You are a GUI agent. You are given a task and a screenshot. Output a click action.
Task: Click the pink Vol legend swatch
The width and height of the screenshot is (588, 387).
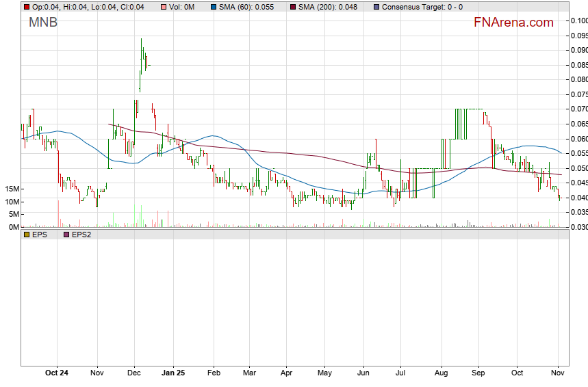coord(164,7)
